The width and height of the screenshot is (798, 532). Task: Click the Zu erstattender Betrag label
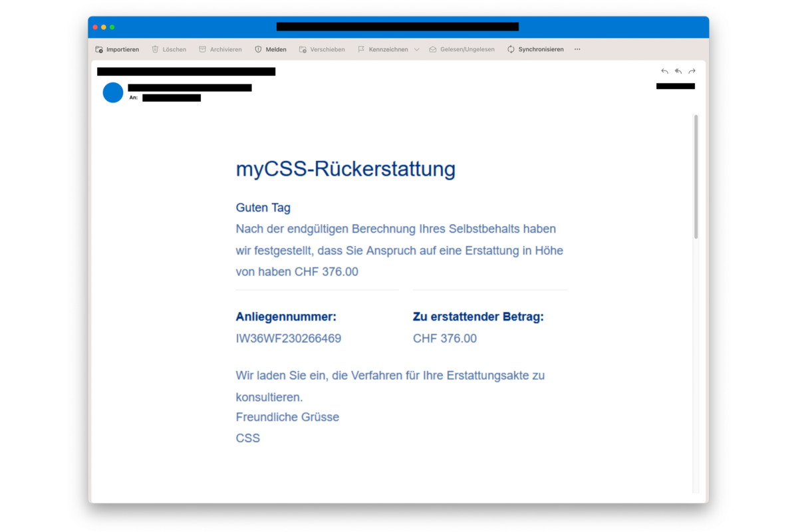[478, 317]
